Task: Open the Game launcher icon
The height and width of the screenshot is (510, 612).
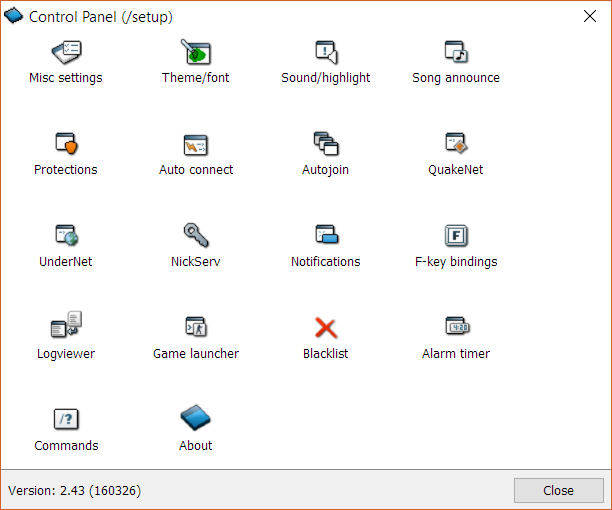Action: 196,327
